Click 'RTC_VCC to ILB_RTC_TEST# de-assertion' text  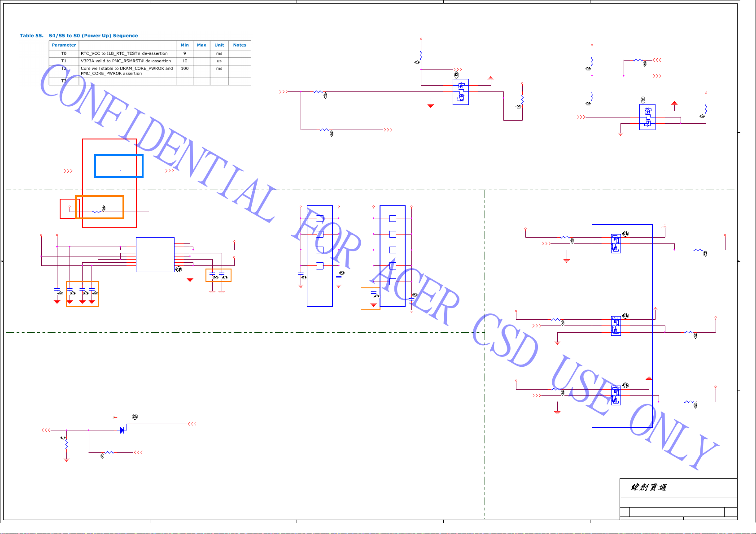click(124, 53)
